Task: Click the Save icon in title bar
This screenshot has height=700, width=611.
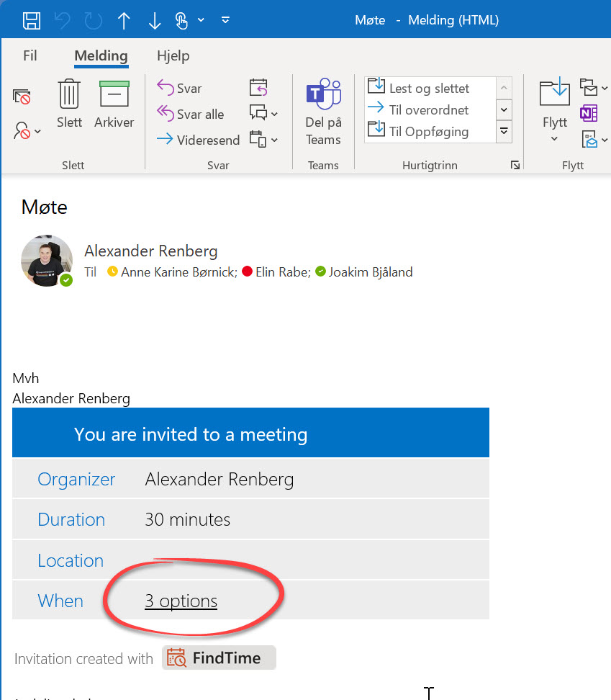Action: [x=31, y=19]
